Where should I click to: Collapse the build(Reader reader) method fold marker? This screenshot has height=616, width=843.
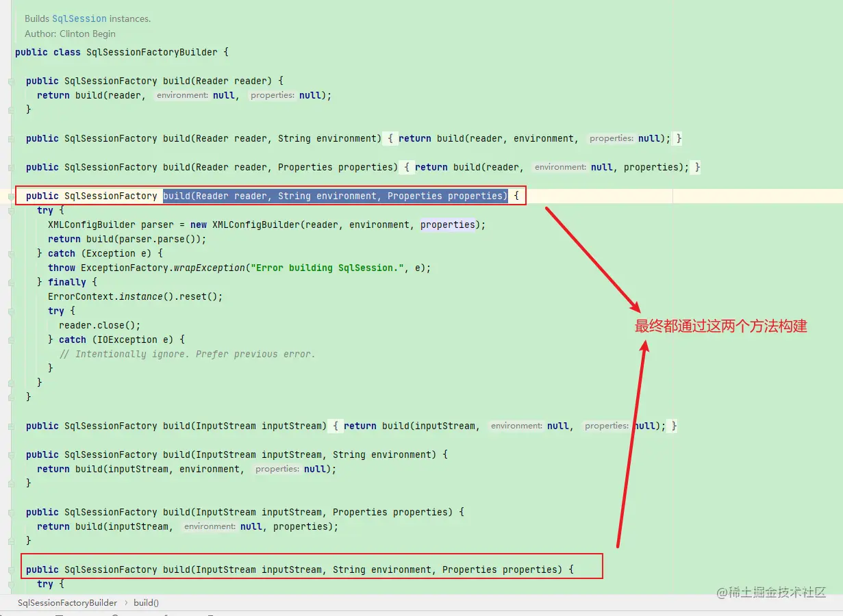[10, 81]
